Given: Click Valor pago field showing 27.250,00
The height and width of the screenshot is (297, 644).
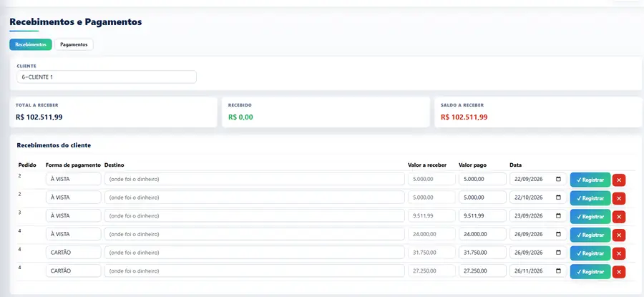Looking at the screenshot, I should pos(482,271).
